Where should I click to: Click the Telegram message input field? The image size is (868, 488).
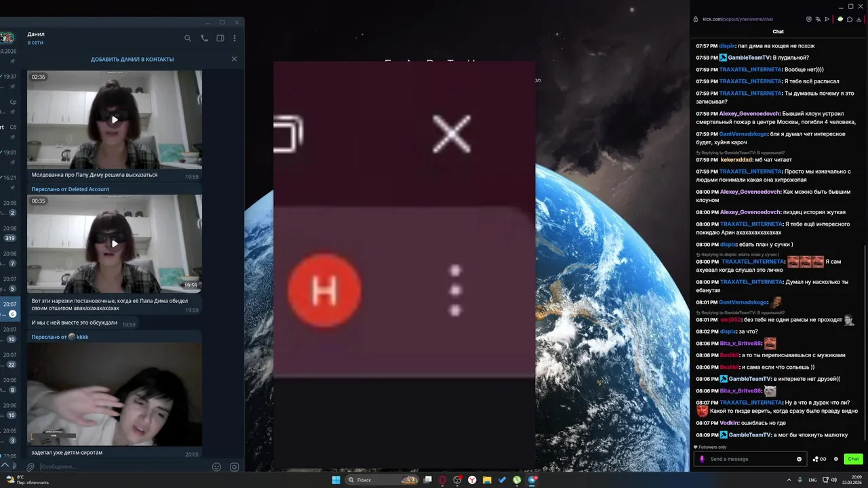[x=122, y=467]
